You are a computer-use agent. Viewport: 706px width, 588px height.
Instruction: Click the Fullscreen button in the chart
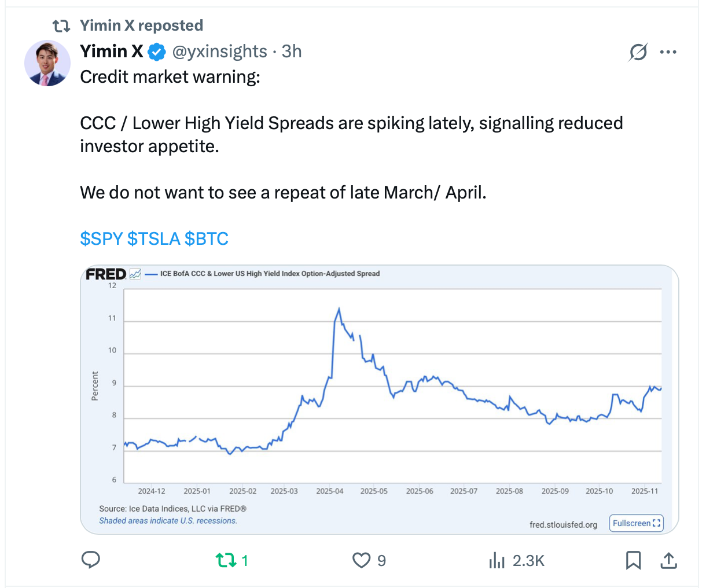tap(636, 523)
